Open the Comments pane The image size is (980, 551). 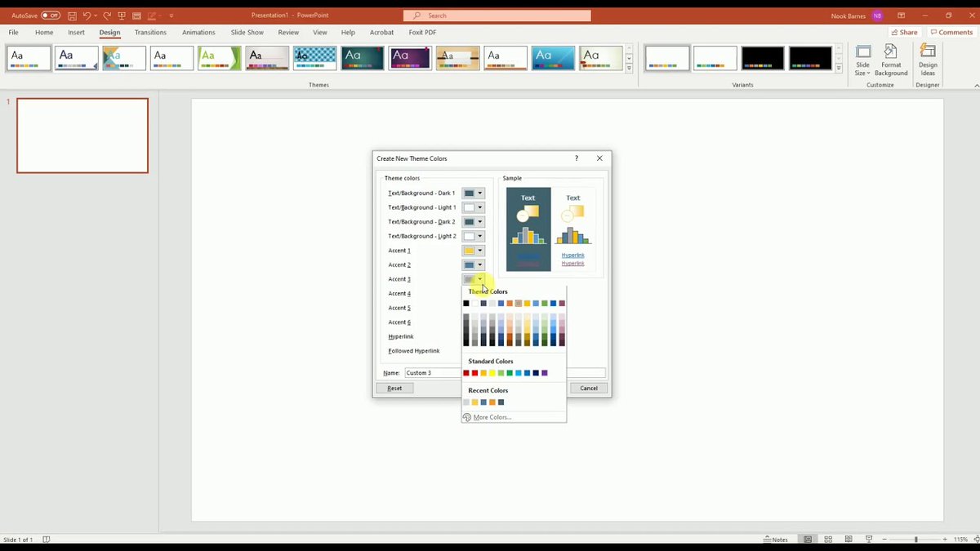(x=951, y=33)
